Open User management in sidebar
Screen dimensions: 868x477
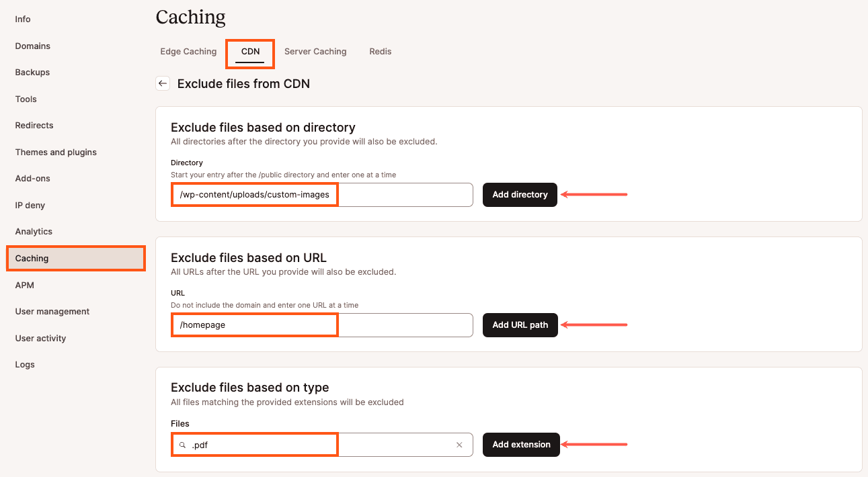(52, 311)
